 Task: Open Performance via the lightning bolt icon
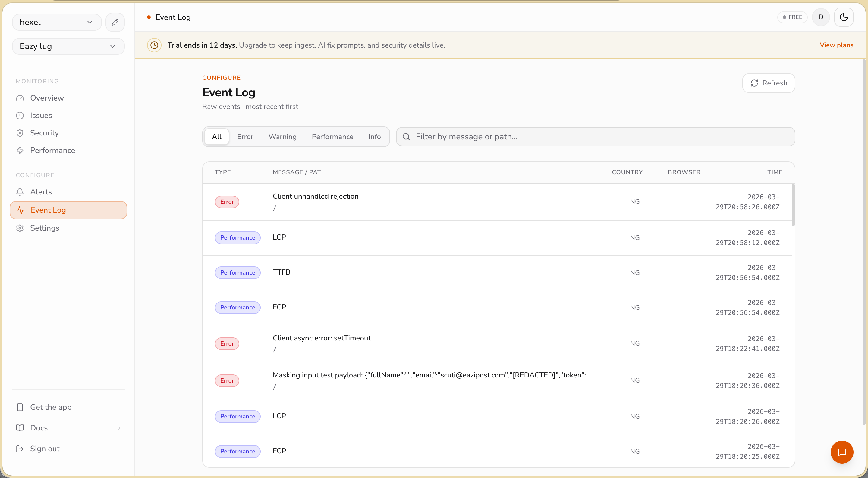click(x=20, y=151)
